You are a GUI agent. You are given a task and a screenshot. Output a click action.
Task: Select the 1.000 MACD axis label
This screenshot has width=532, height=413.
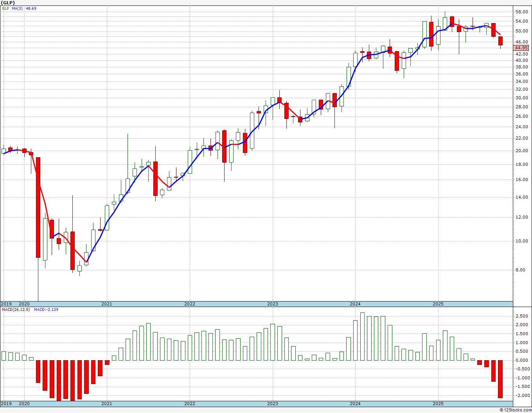[522, 343]
